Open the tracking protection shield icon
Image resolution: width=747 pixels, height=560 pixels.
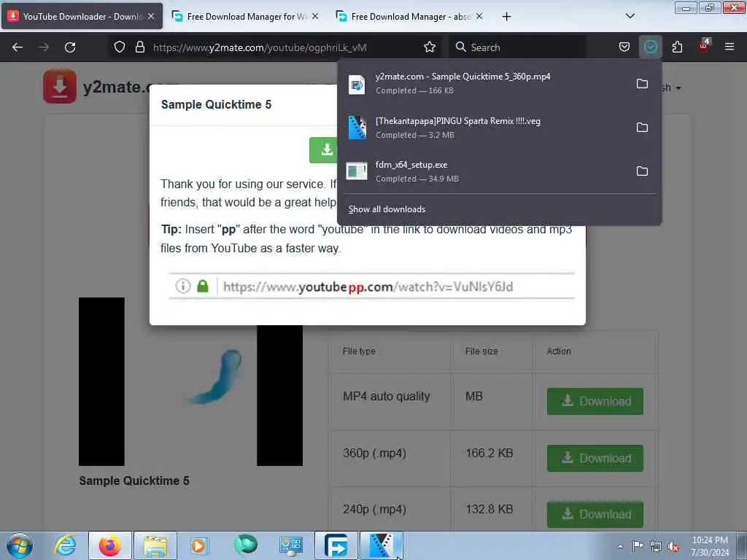tap(120, 47)
